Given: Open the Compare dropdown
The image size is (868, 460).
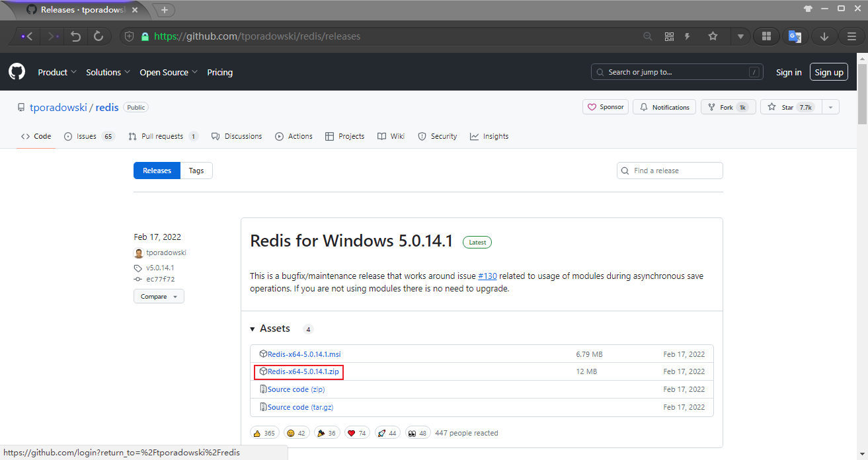Looking at the screenshot, I should (158, 296).
